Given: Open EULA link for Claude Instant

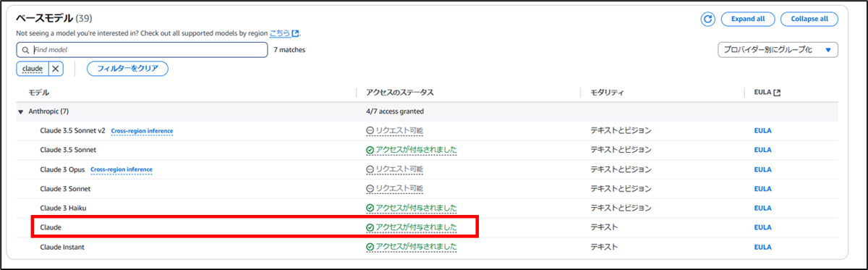Looking at the screenshot, I should coord(763,247).
